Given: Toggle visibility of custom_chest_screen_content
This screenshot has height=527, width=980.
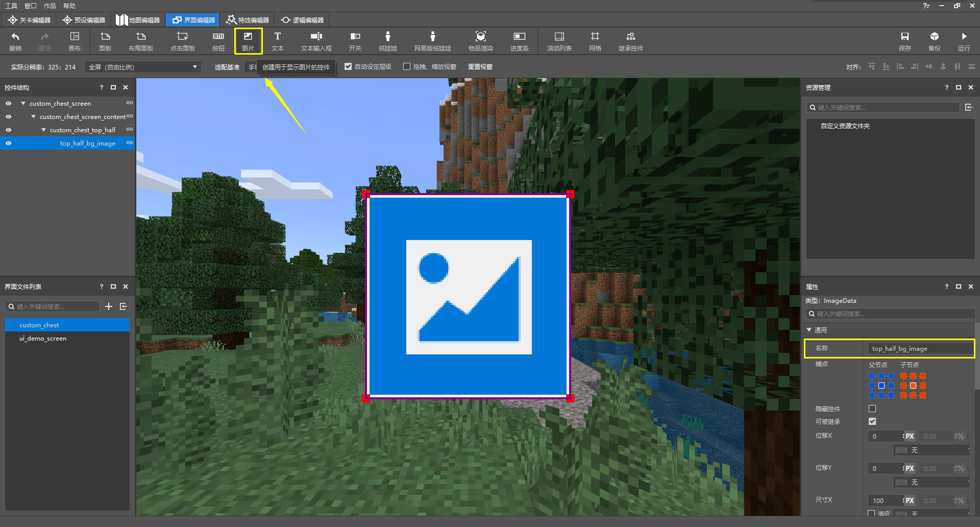Looking at the screenshot, I should pyautogui.click(x=9, y=116).
